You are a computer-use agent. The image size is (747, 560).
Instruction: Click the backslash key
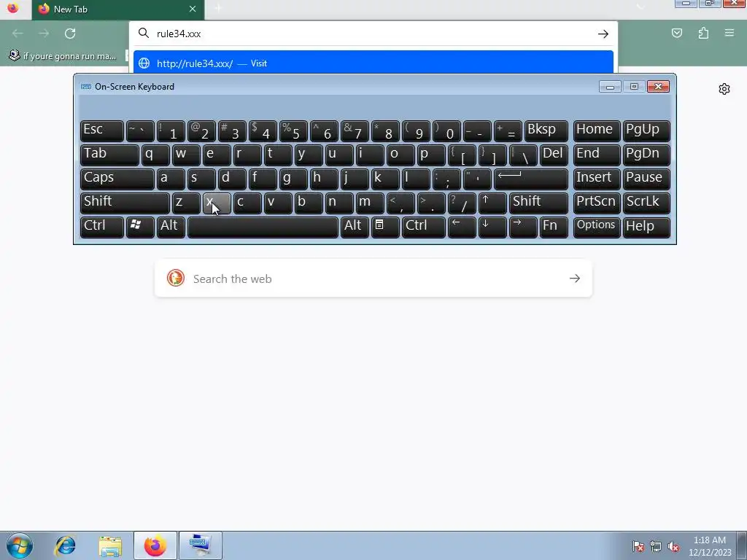coord(523,155)
